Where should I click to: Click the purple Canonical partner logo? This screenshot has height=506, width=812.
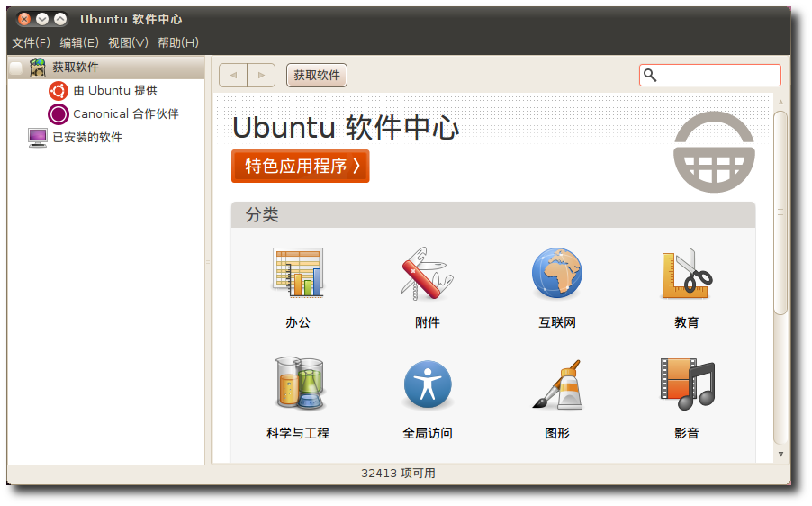pyautogui.click(x=58, y=114)
